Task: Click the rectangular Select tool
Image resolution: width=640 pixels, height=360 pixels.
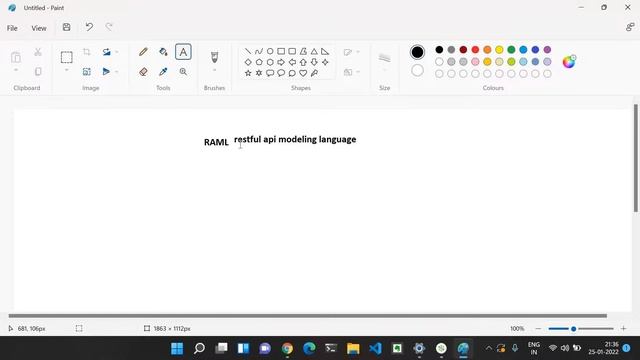Action: (67, 57)
